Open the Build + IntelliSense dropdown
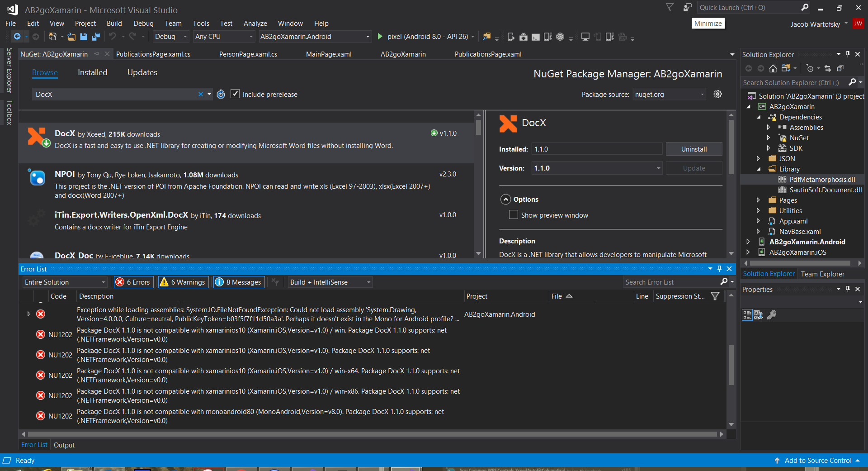Image resolution: width=868 pixels, height=471 pixels. pyautogui.click(x=330, y=282)
